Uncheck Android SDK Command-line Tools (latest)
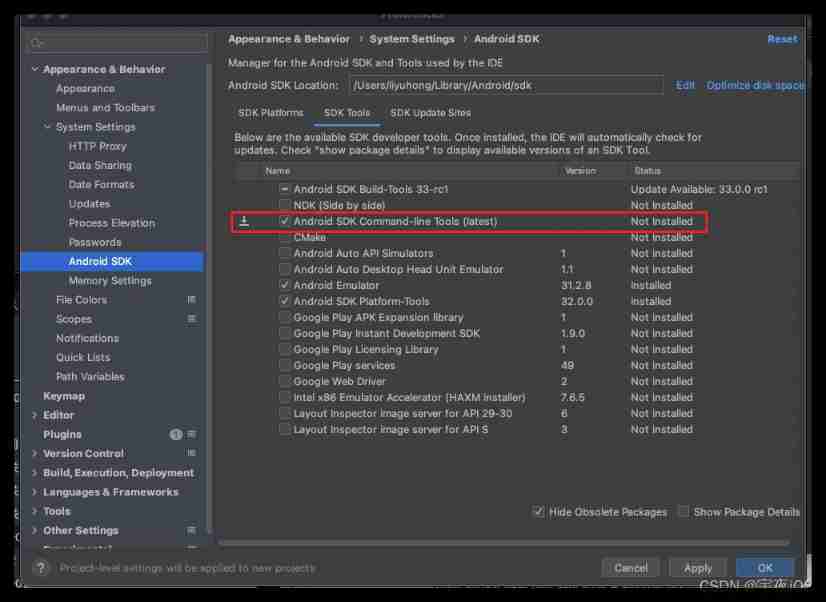Viewport: 826px width, 602px height. click(x=284, y=221)
